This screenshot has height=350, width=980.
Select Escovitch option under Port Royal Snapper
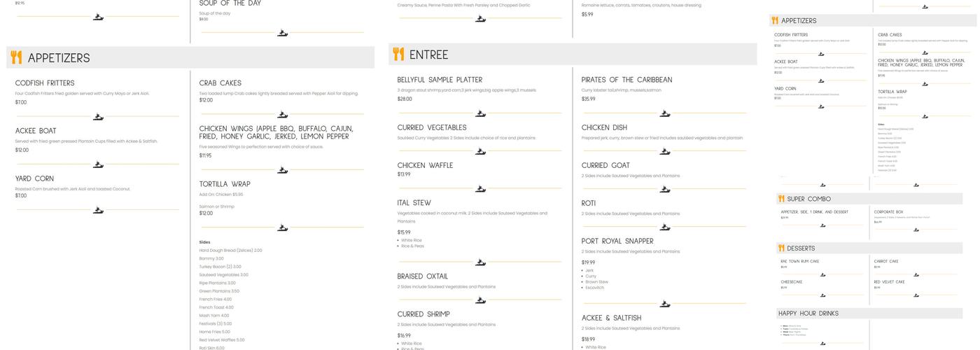(594, 287)
